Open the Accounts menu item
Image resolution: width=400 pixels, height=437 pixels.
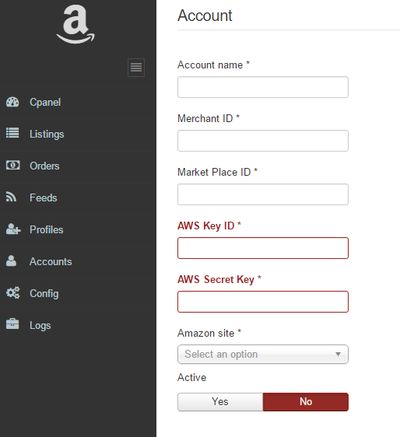pyautogui.click(x=50, y=262)
